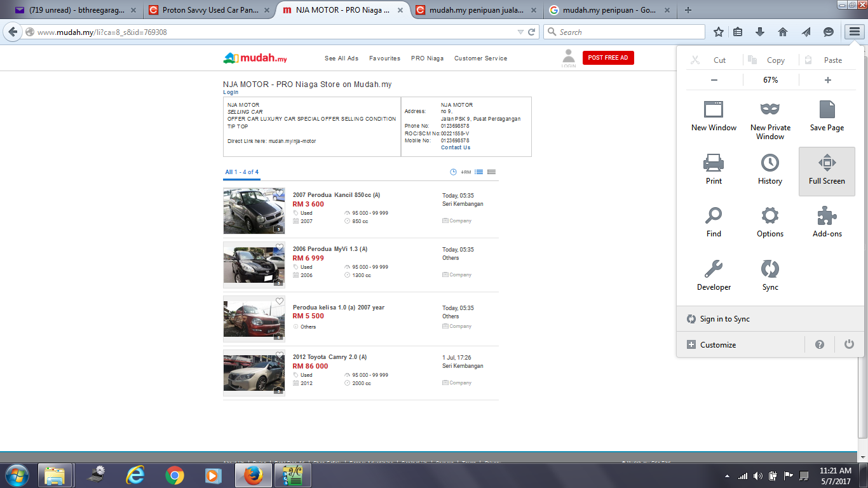Select the Sync icon

(x=770, y=275)
